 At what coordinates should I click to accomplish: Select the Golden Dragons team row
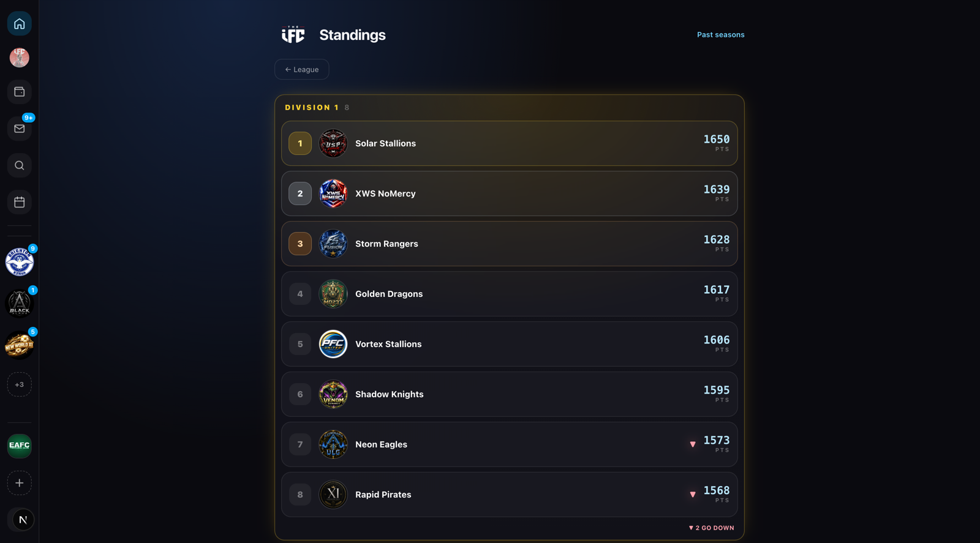(x=510, y=294)
